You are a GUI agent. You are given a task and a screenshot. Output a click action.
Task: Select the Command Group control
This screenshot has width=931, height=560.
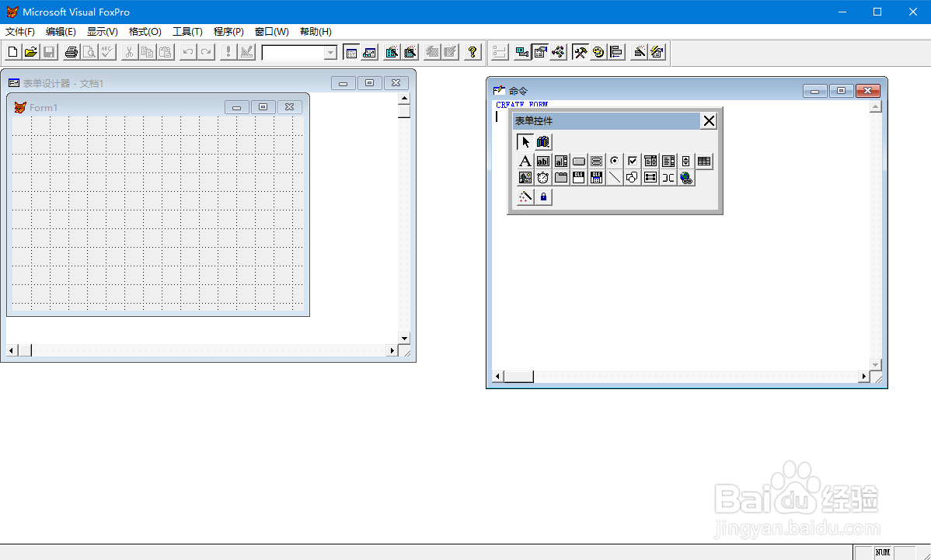[x=597, y=161]
